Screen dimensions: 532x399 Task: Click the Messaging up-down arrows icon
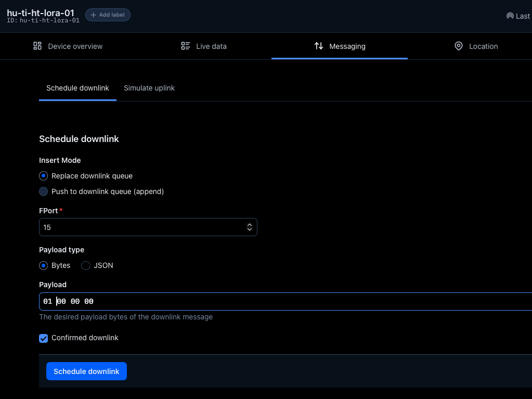319,46
